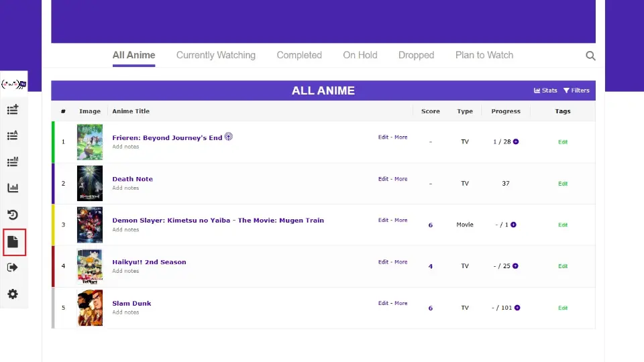Open the Stats link in header
Image resolution: width=644 pixels, height=362 pixels.
545,90
